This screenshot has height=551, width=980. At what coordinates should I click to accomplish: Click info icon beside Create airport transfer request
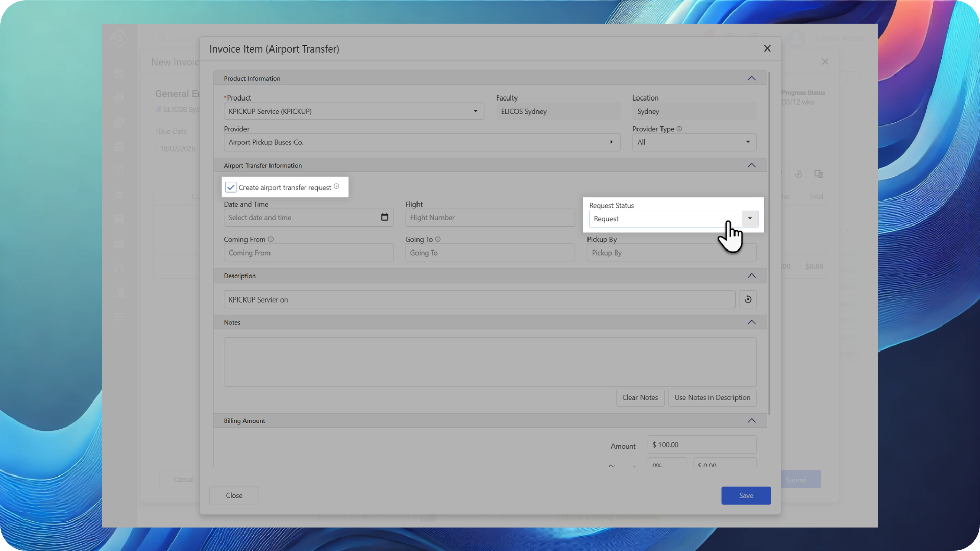pos(336,187)
